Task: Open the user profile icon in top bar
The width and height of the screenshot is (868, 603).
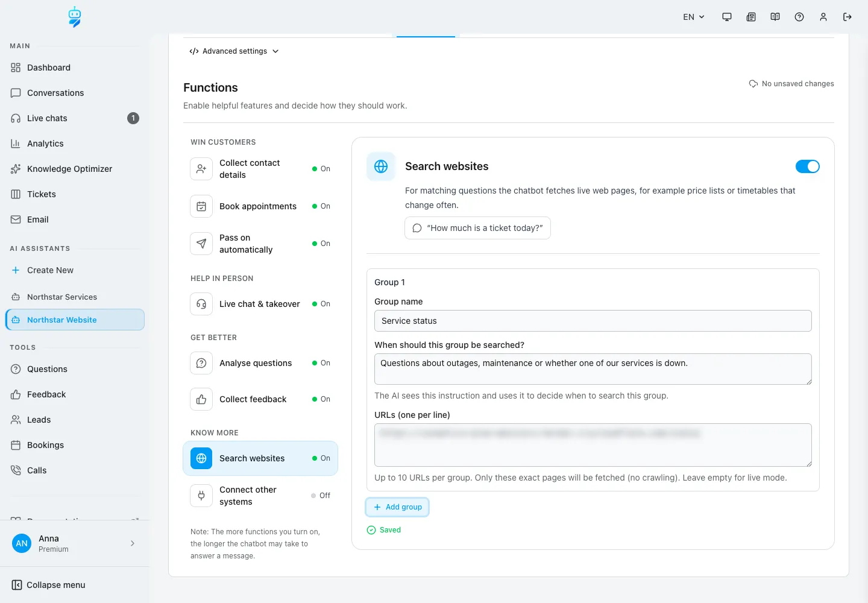Action: (x=823, y=17)
